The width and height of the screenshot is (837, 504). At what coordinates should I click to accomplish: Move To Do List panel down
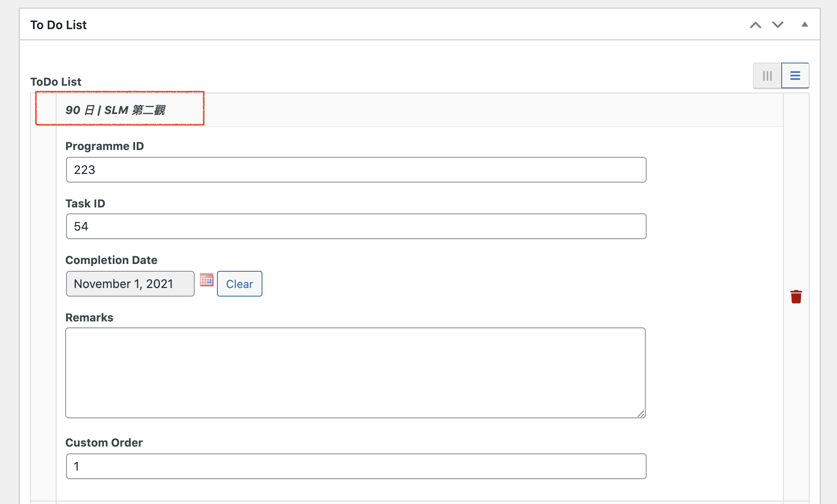(x=778, y=25)
